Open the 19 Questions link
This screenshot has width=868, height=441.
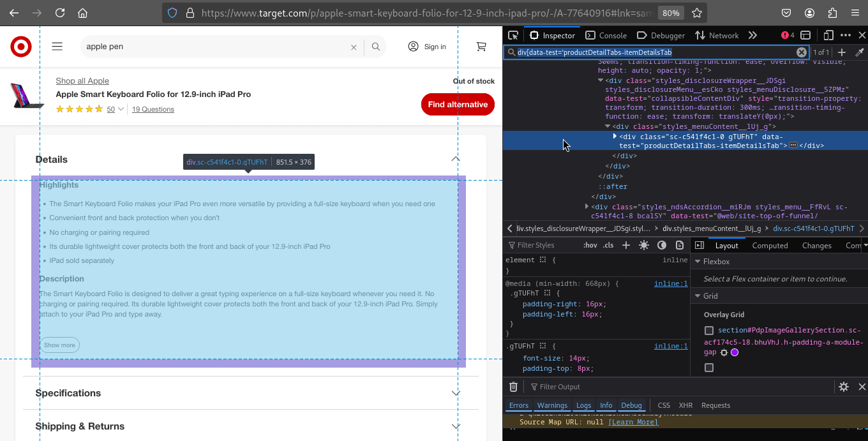click(x=153, y=109)
